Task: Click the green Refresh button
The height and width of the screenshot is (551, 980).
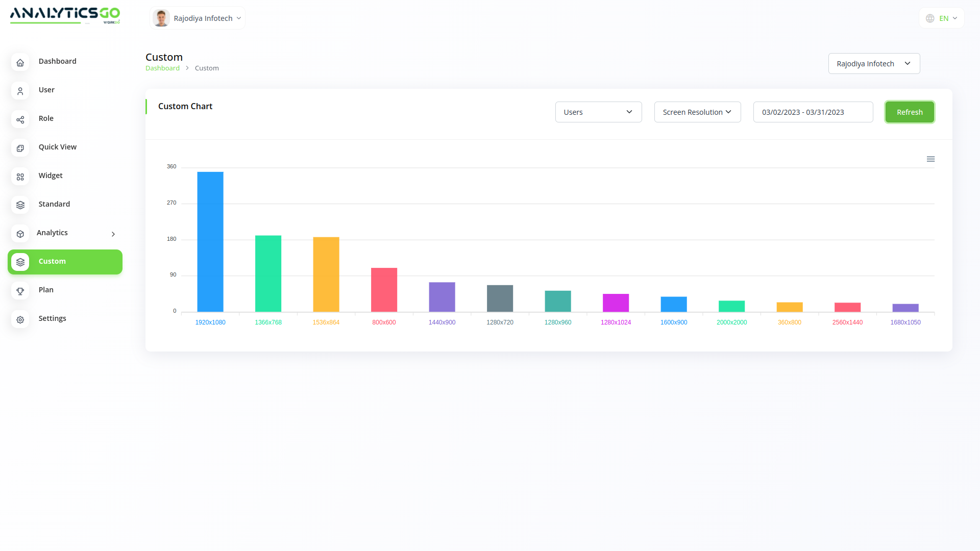Action: click(909, 112)
